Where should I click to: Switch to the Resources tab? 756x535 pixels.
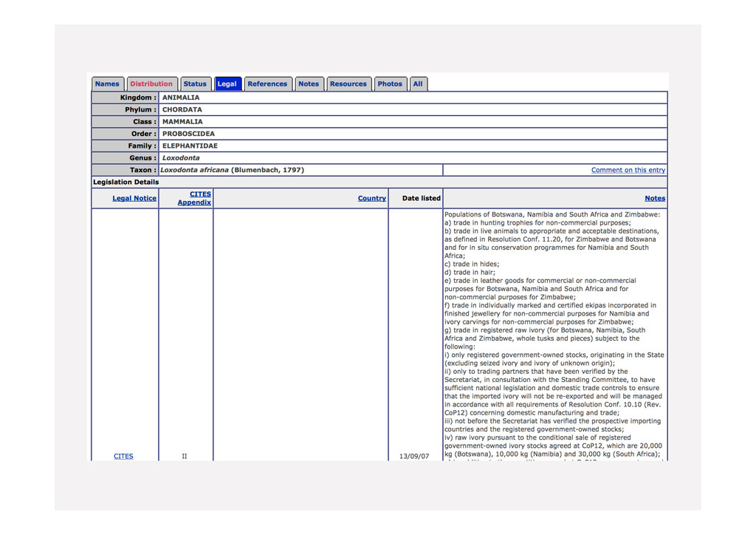click(348, 84)
